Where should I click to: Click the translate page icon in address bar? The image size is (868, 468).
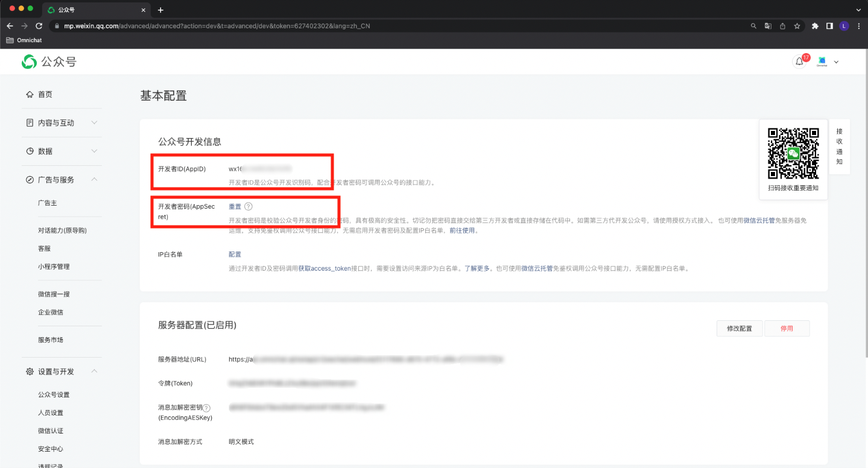tap(768, 26)
